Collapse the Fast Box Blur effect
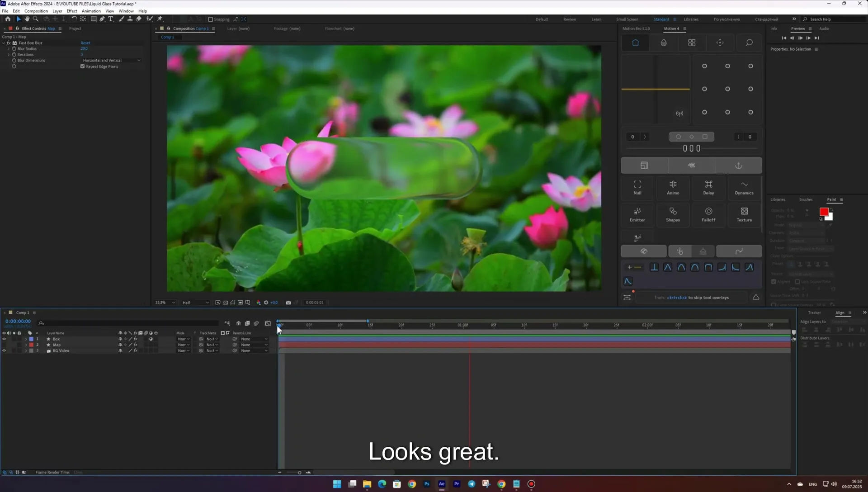Image resolution: width=868 pixels, height=492 pixels. 4,43
